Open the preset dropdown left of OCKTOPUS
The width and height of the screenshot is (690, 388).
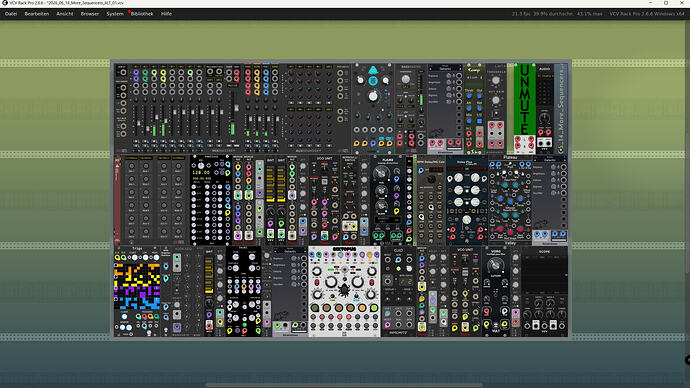coord(290,251)
